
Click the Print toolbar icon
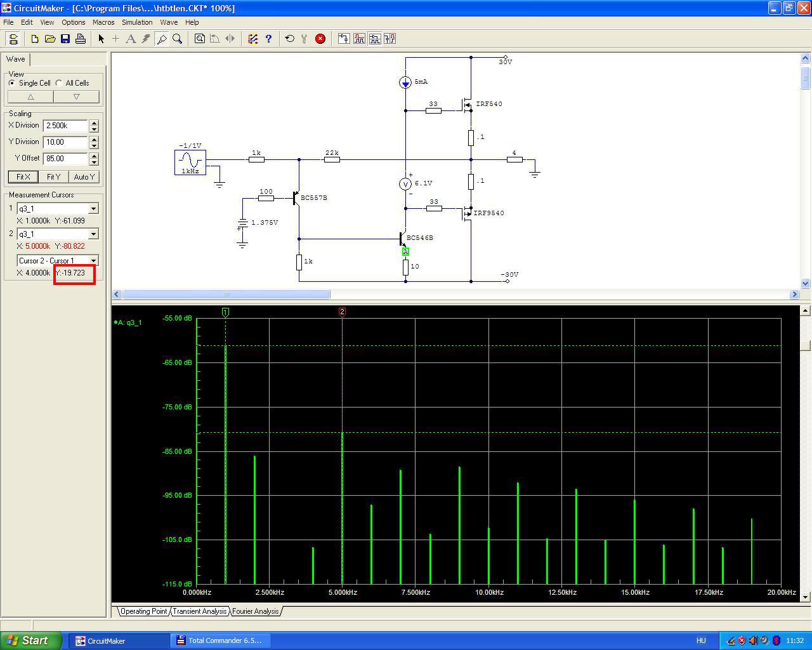tap(81, 39)
